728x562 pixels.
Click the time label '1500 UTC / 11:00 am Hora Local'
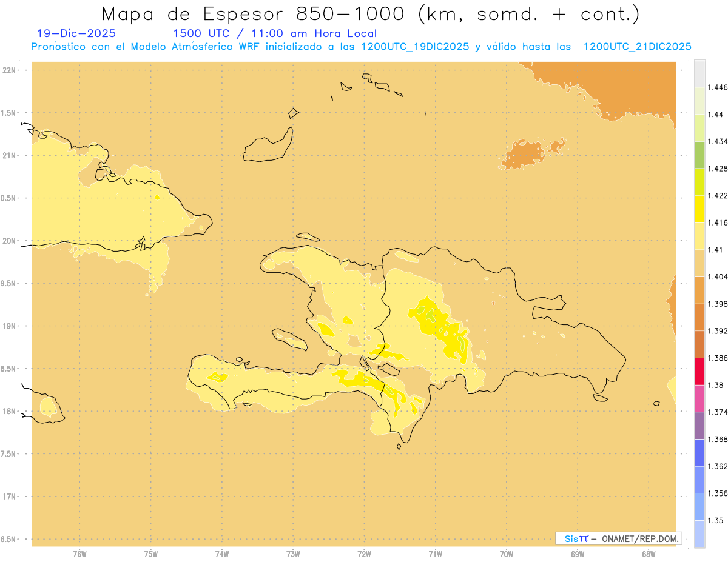pos(275,34)
